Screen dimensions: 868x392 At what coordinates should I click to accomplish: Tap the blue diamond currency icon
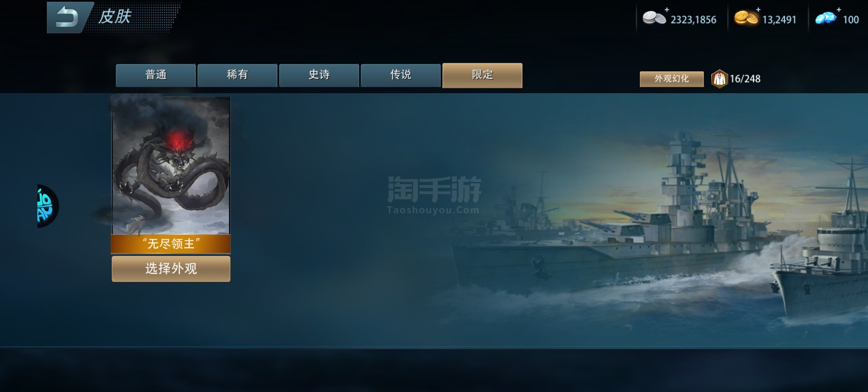tap(826, 18)
